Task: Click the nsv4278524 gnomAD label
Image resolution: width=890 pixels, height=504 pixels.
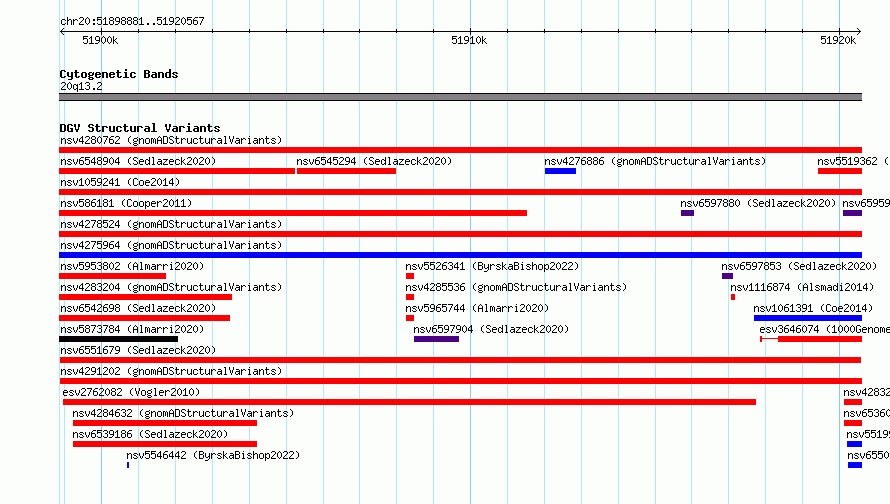Action: pos(171,224)
